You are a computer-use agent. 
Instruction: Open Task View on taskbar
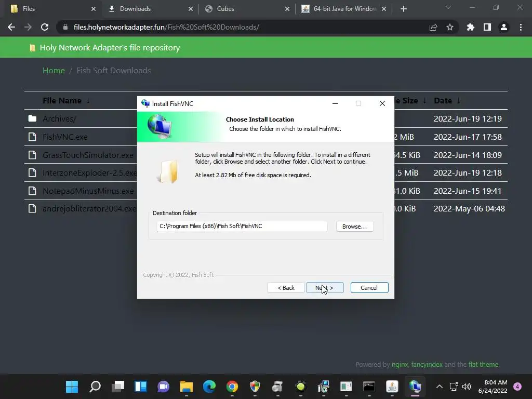(118, 387)
